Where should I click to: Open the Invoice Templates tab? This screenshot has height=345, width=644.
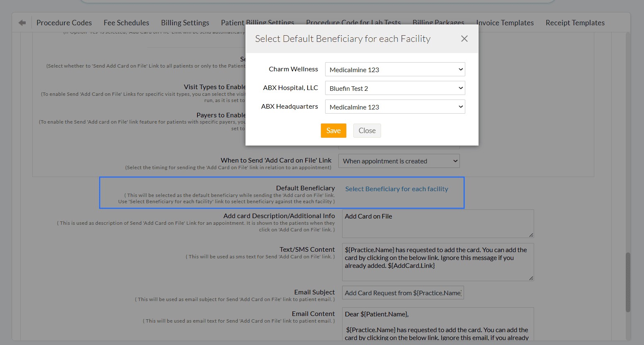[x=505, y=23]
